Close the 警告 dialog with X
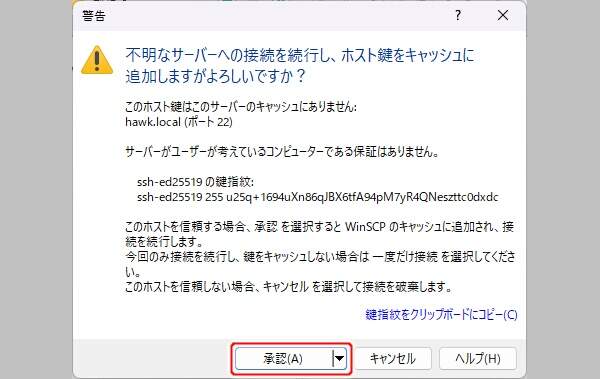600x379 pixels. [x=503, y=15]
